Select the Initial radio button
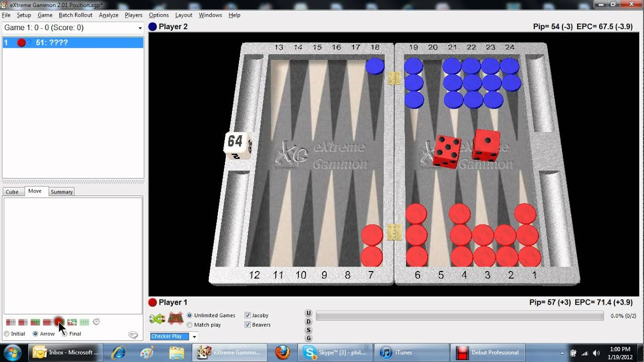The image size is (644, 362). click(7, 334)
